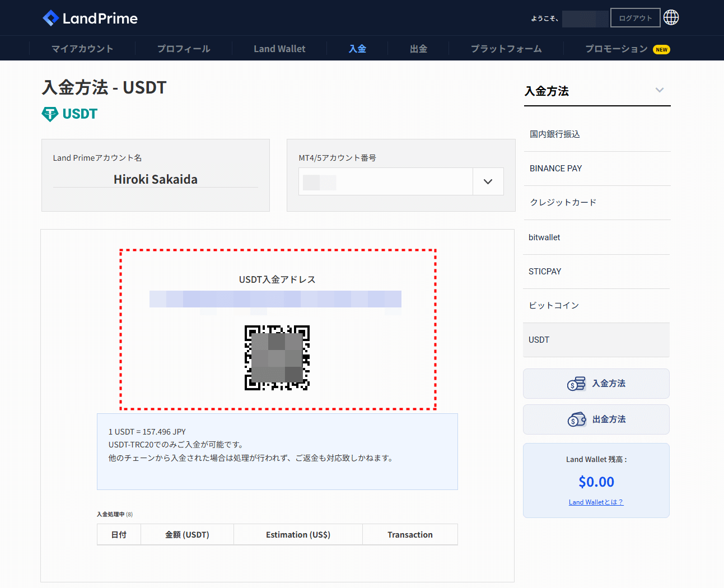Click the ログアウト button

point(635,18)
